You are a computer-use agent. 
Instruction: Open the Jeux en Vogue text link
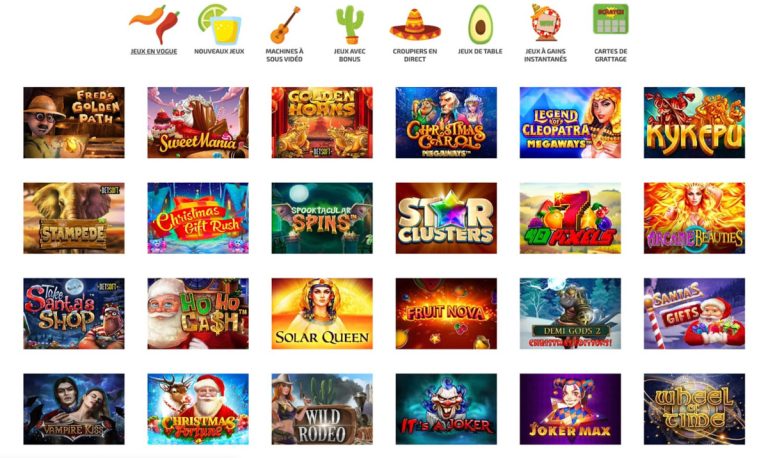(x=154, y=51)
